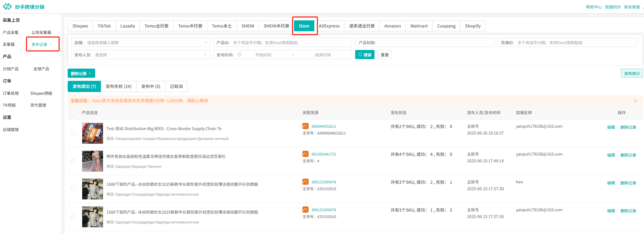Screen dimensions: 644x234
Task: Open the 发布统计 statistics button
Action: (632, 73)
